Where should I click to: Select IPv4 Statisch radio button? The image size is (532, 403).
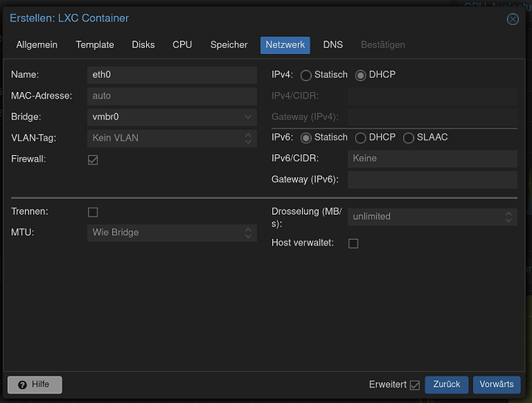[306, 75]
